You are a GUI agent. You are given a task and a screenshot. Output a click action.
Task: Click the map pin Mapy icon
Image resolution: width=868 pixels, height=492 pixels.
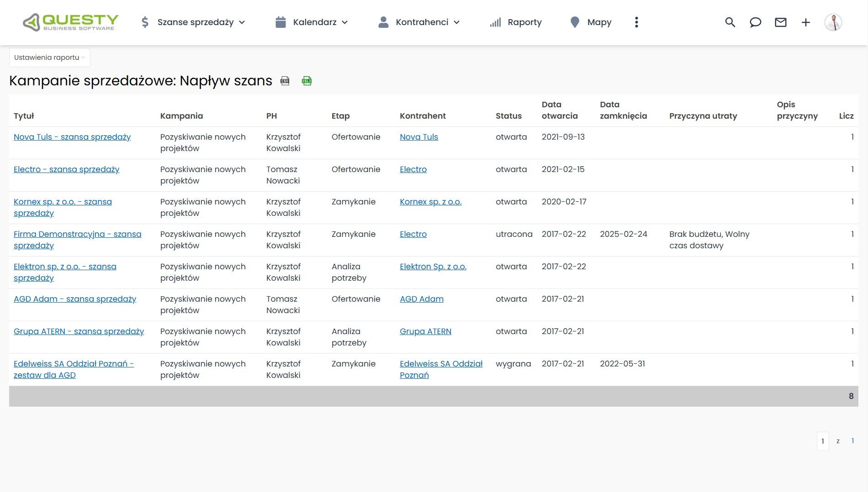point(575,22)
